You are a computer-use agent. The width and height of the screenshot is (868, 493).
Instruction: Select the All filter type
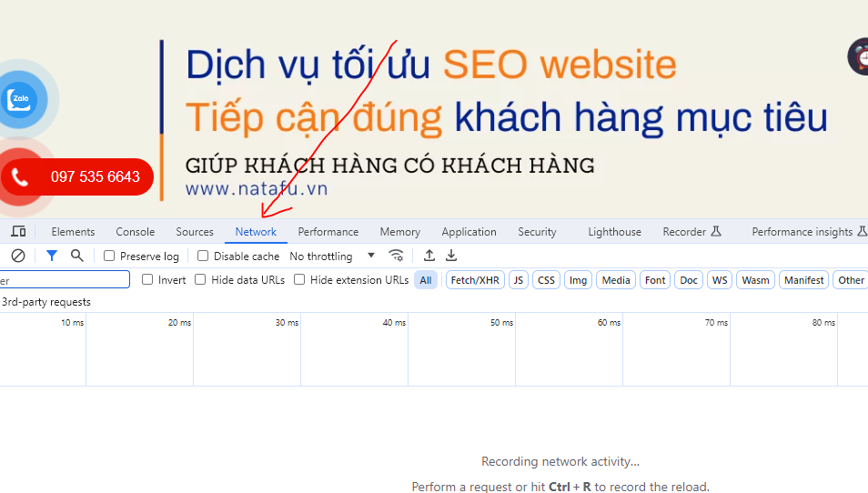tap(426, 280)
